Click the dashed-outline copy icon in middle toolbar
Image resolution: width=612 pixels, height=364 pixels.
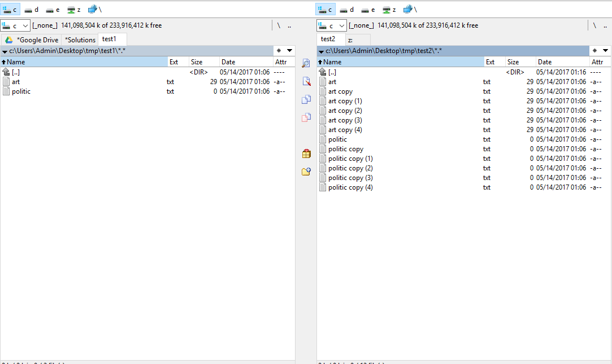pyautogui.click(x=306, y=117)
